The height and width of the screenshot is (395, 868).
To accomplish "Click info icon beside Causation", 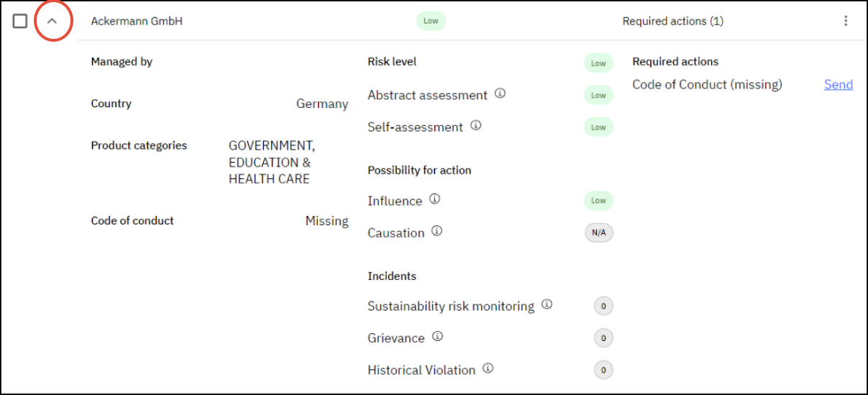I will tap(437, 232).
